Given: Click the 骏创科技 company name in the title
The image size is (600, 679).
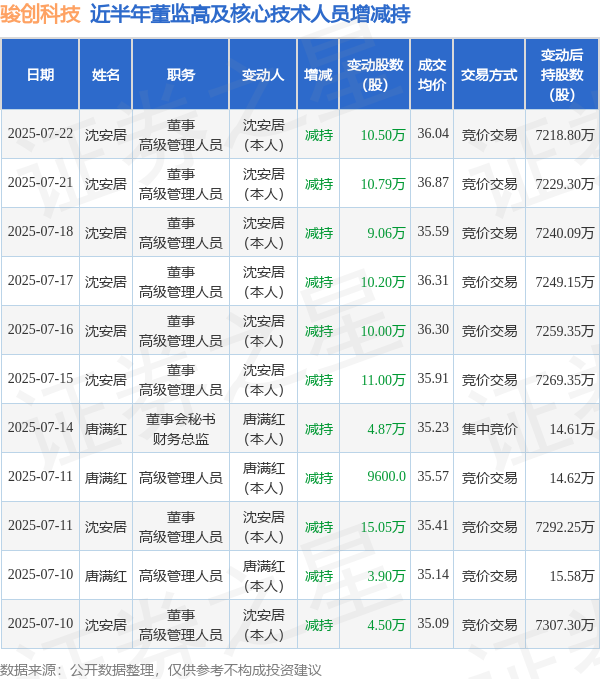Looking at the screenshot, I should click(x=40, y=14).
